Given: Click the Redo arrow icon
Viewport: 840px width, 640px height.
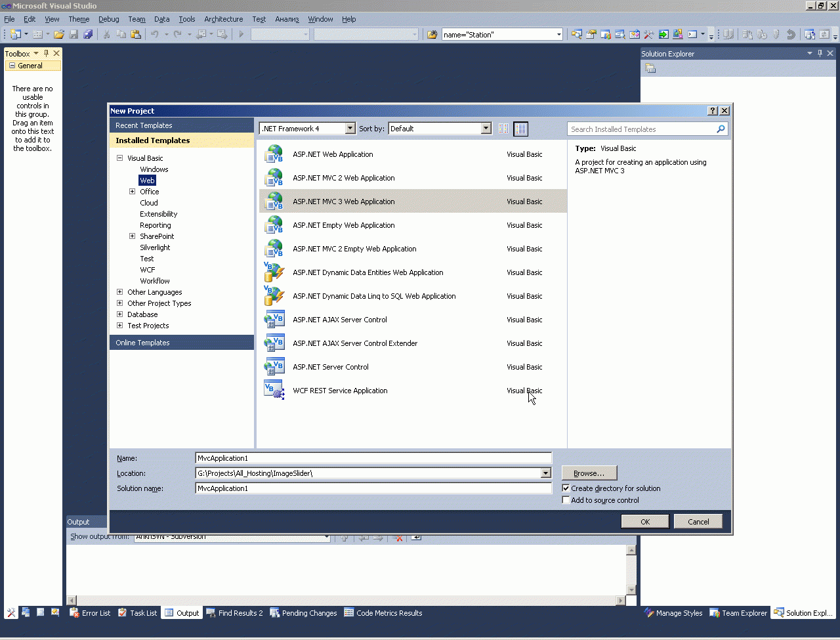Looking at the screenshot, I should tap(178, 34).
